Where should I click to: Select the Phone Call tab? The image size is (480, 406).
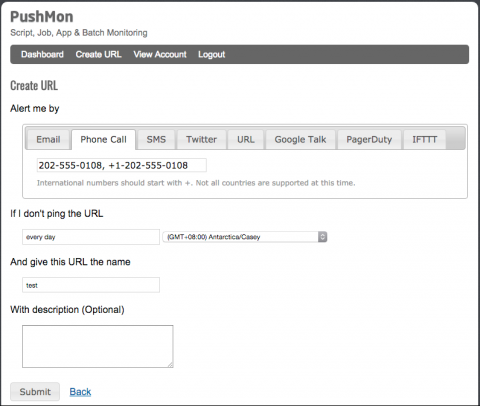103,139
